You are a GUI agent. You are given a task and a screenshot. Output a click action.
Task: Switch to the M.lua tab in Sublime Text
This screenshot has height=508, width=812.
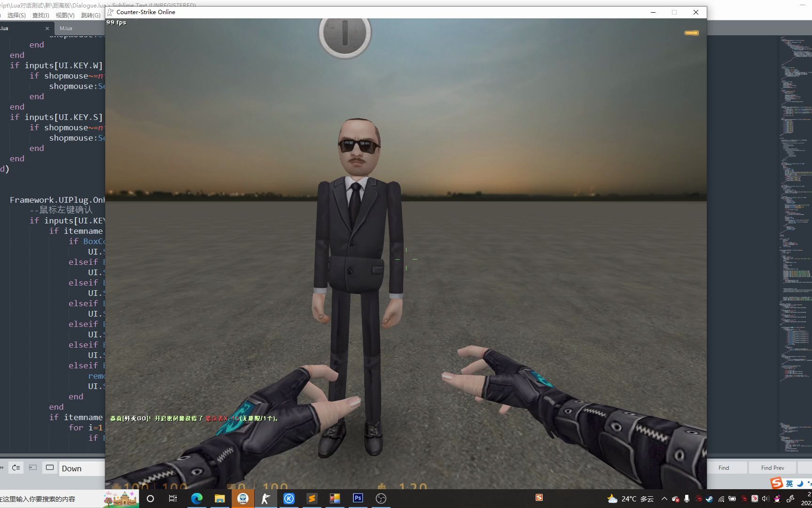click(x=66, y=28)
